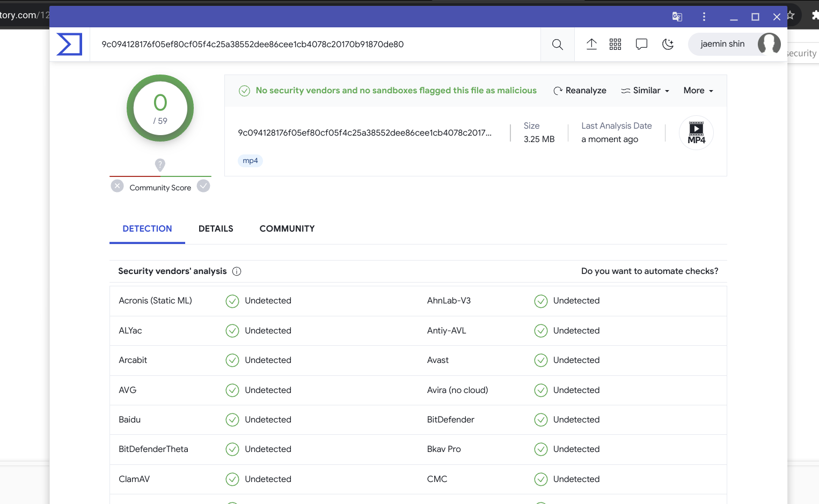Screen dimensions: 819x504
Task: Switch to the DETAILS tab
Action: point(216,229)
